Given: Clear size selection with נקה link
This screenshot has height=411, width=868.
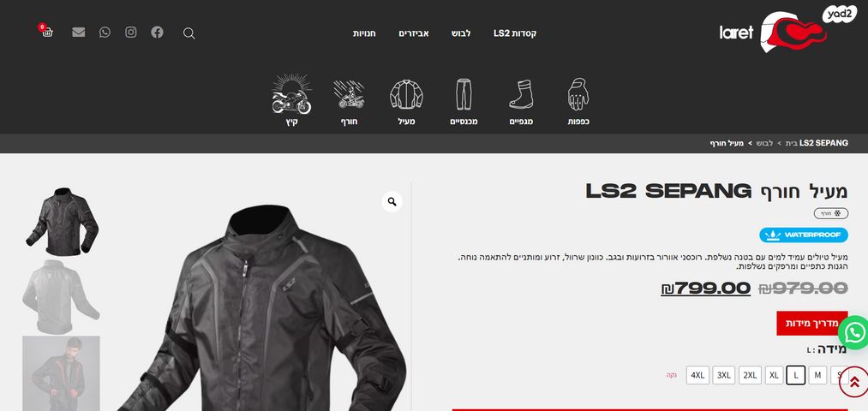Looking at the screenshot, I should coord(672,375).
